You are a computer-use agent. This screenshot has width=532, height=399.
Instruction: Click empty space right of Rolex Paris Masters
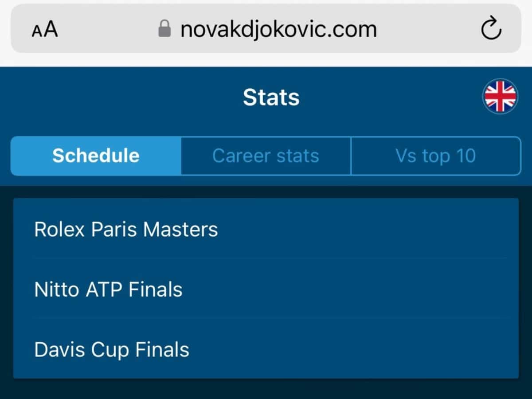[368, 229]
